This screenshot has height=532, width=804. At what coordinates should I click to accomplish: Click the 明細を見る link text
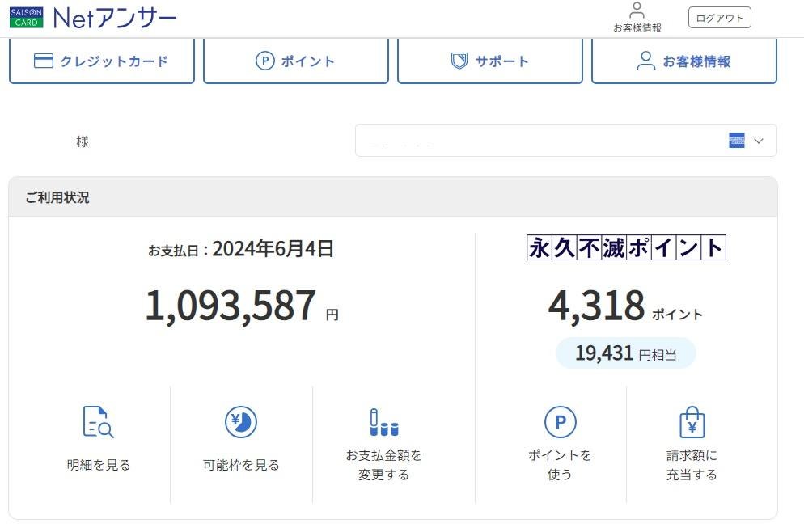[x=99, y=465]
